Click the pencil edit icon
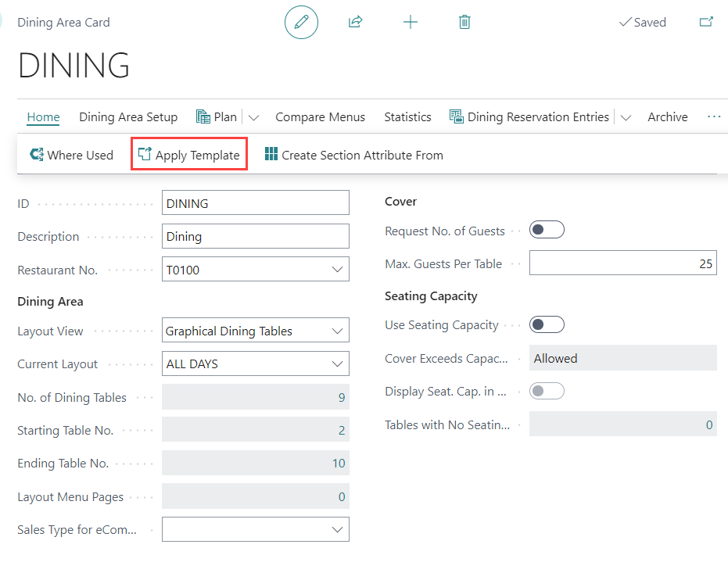The width and height of the screenshot is (728, 573). (301, 22)
